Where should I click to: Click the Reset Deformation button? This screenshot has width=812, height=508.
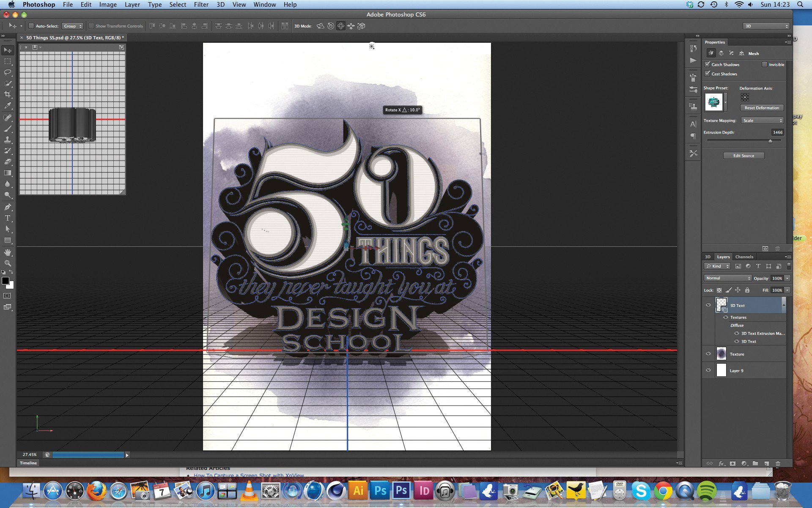point(760,108)
